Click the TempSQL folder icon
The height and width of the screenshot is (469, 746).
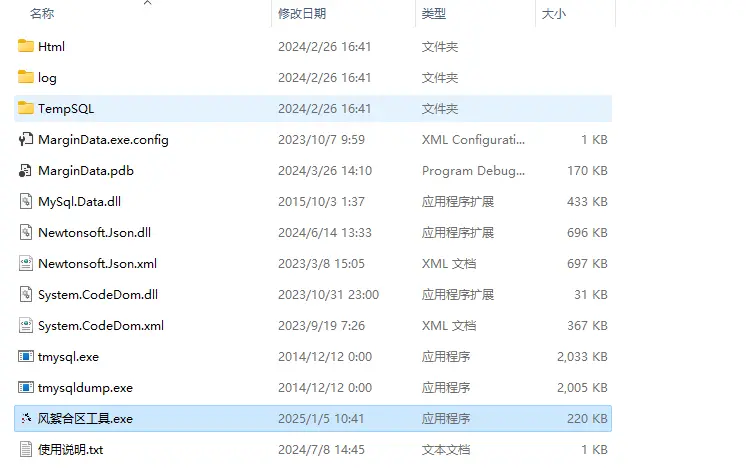coord(26,108)
